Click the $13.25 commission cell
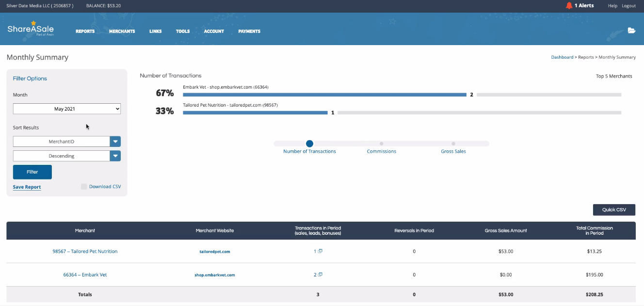The height and width of the screenshot is (306, 644). click(595, 251)
